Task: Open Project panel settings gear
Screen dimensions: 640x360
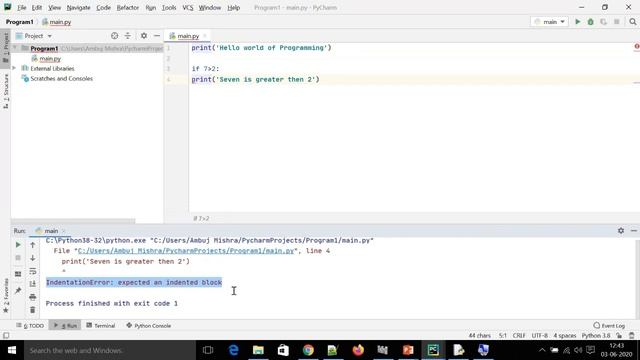Action: pyautogui.click(x=144, y=36)
